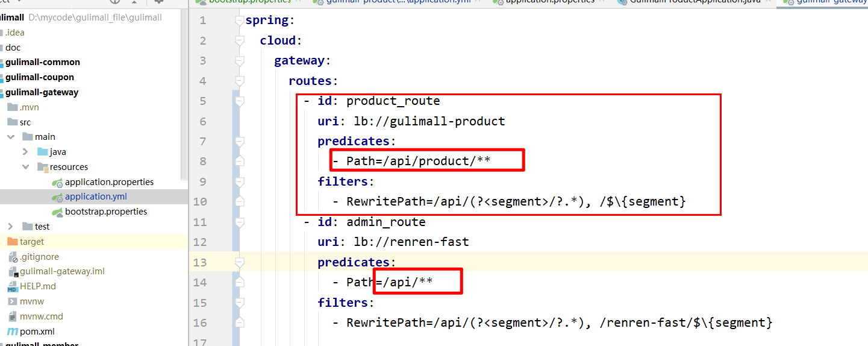
Task: Click the .mvn folder icon
Action: 11,107
